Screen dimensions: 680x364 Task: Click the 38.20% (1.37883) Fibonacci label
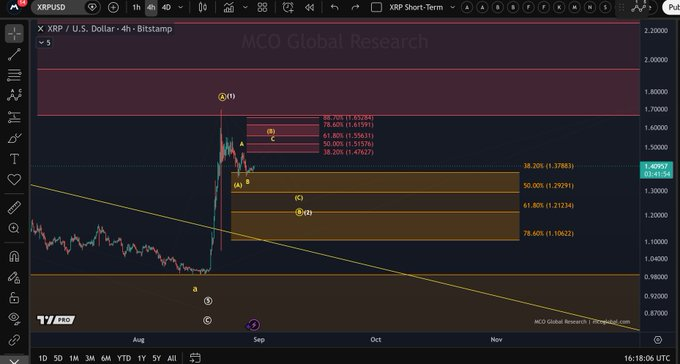[548, 166]
